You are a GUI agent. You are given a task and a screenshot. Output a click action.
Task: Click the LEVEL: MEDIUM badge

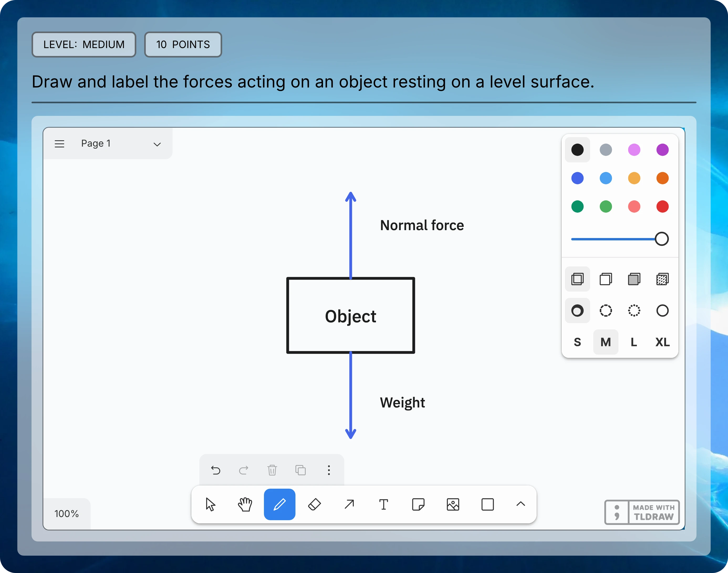[84, 45]
